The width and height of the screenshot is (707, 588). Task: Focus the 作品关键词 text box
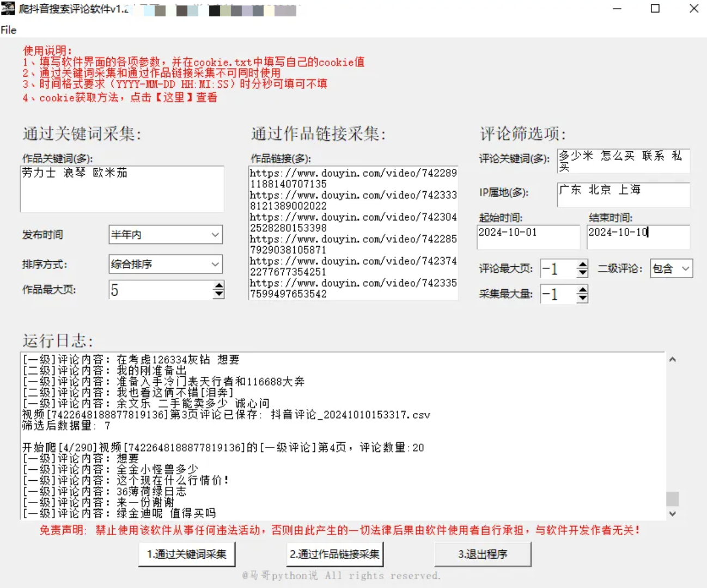[122, 189]
